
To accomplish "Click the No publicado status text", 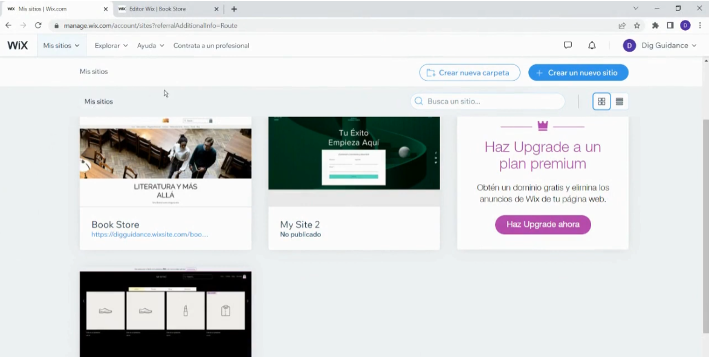I will tap(300, 235).
